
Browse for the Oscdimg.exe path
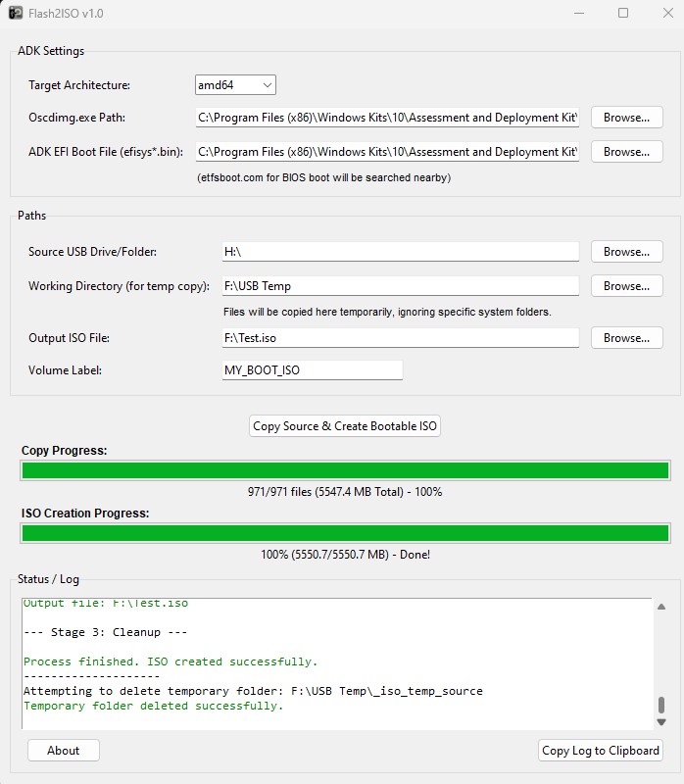[626, 118]
